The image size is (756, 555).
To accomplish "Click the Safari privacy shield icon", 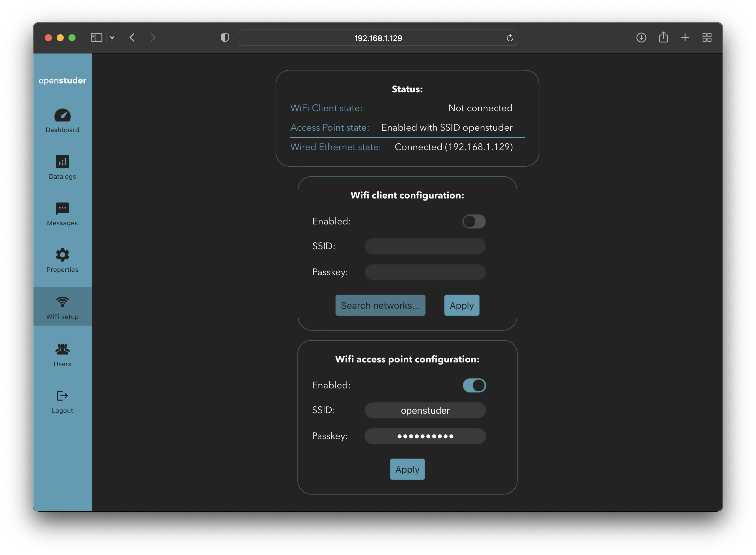I will pos(225,38).
